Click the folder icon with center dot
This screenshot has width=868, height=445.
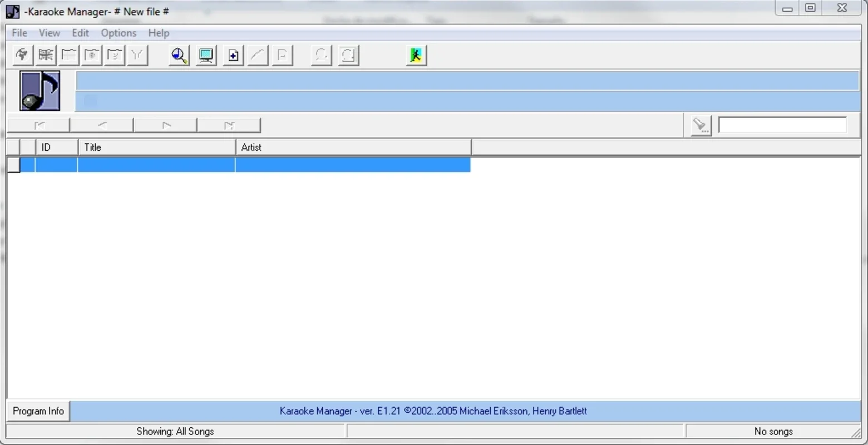pyautogui.click(x=91, y=55)
